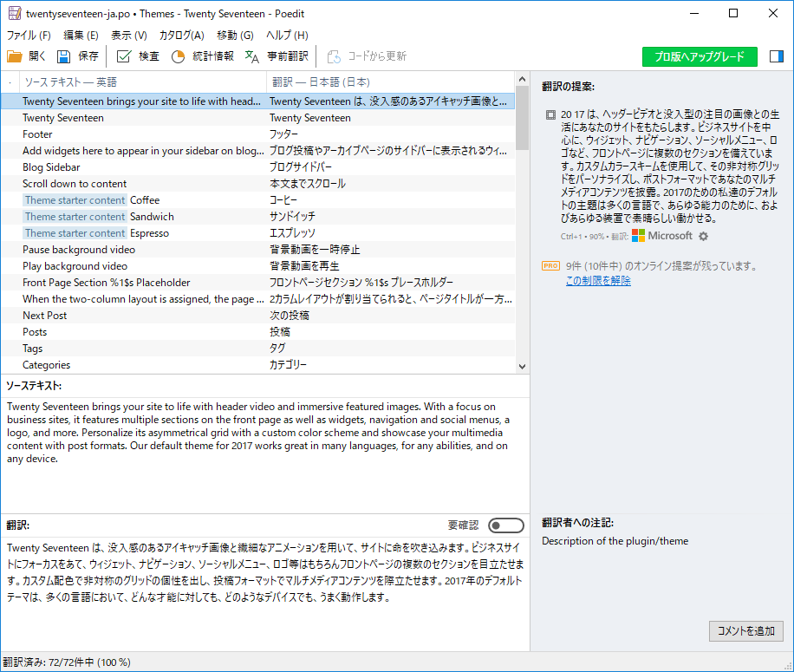The image size is (794, 672).
Task: Click the string list scrollbar thumb
Action: click(x=522, y=117)
